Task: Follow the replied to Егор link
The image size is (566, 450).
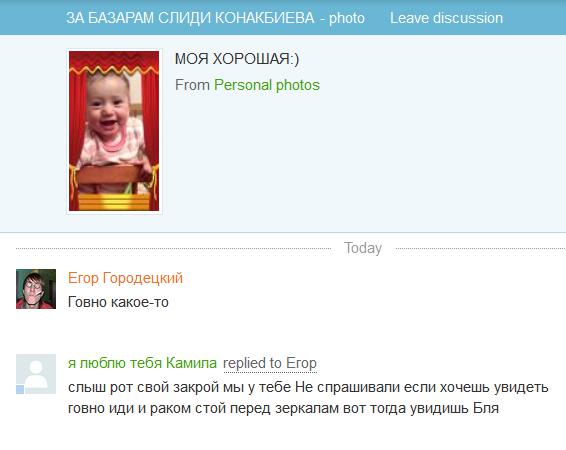Action: [x=270, y=363]
